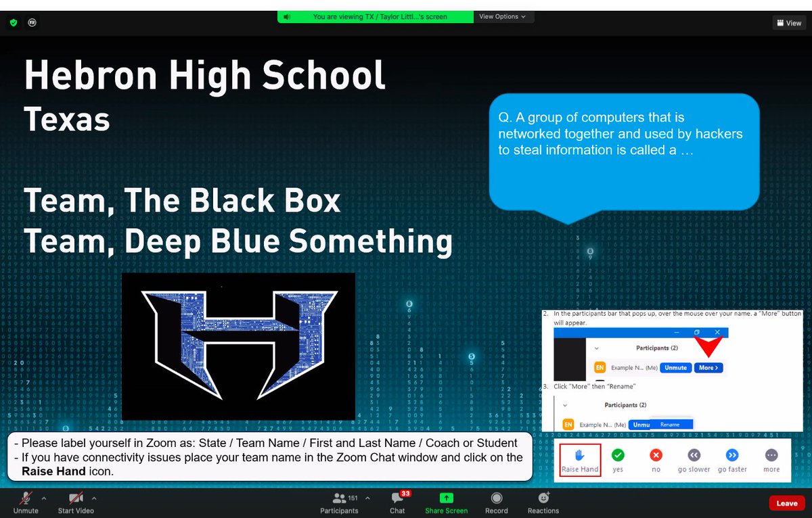Viewport: 812px width, 518px height.
Task: Click the red no X icon
Action: point(656,455)
